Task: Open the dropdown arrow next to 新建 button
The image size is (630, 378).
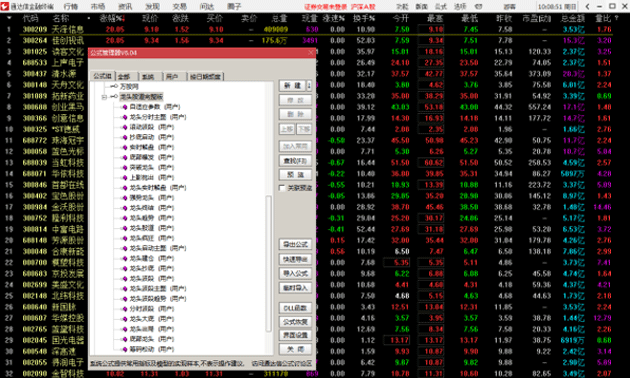Action: (x=309, y=86)
